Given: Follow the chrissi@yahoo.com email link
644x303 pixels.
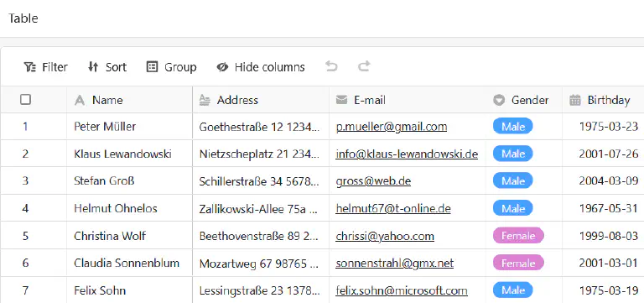Looking at the screenshot, I should click(x=385, y=237).
